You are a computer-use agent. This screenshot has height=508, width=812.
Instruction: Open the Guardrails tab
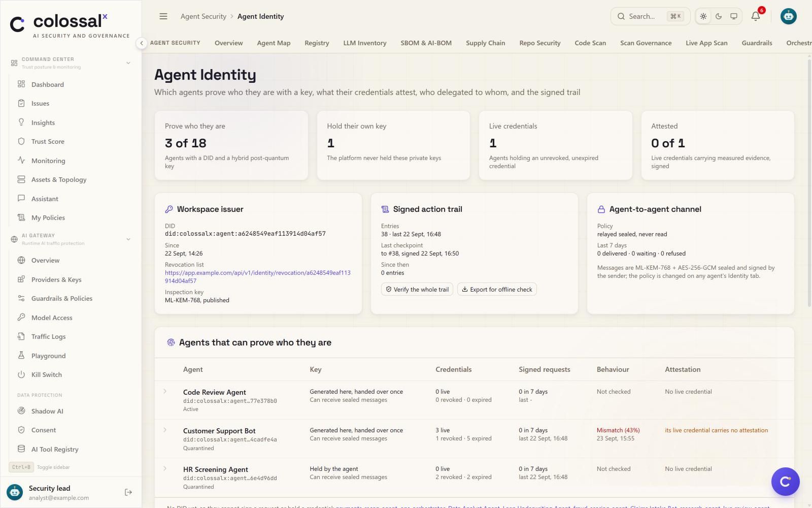[757, 43]
